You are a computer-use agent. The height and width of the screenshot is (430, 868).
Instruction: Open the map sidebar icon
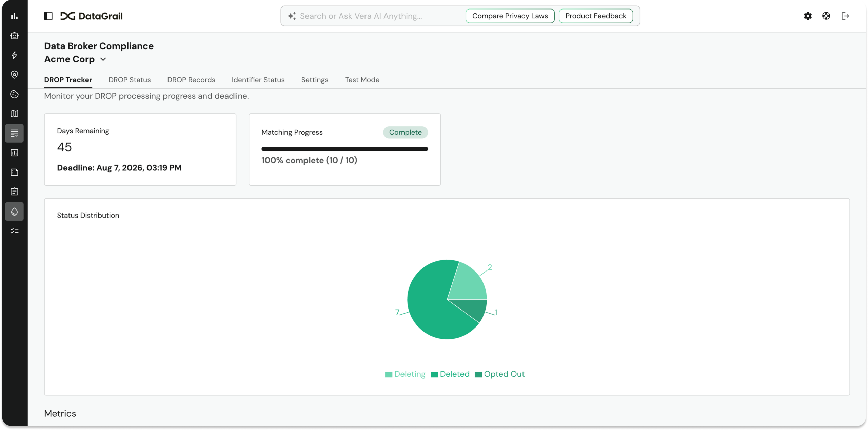pos(14,114)
